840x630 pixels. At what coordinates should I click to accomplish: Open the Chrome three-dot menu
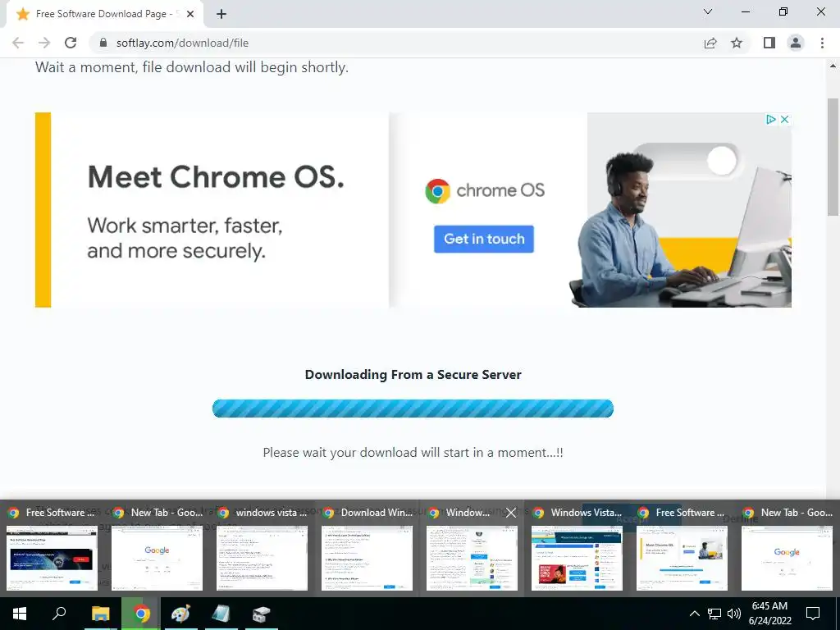[822, 43]
